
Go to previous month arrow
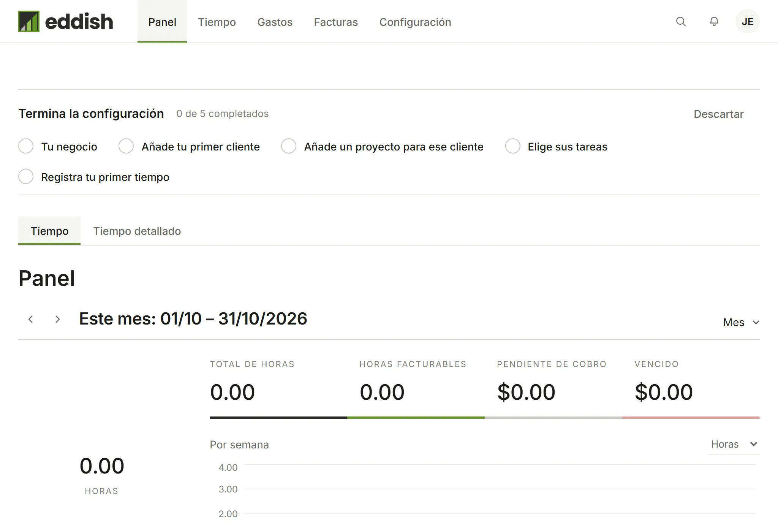tap(31, 319)
